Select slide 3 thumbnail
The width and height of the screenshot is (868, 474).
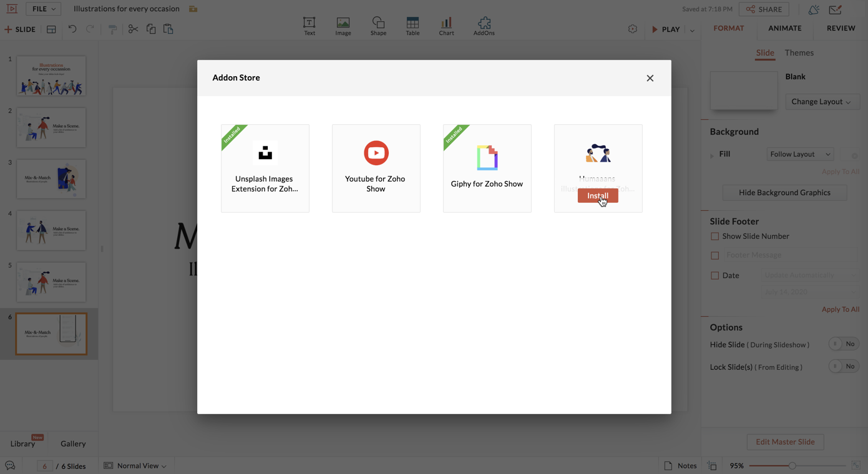[x=51, y=179]
